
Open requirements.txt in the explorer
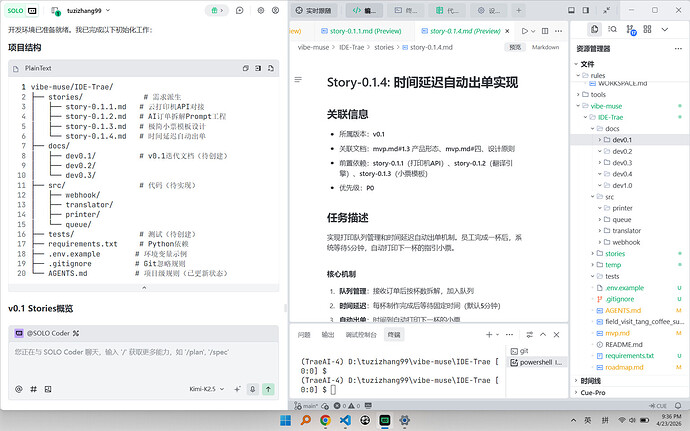coord(629,355)
